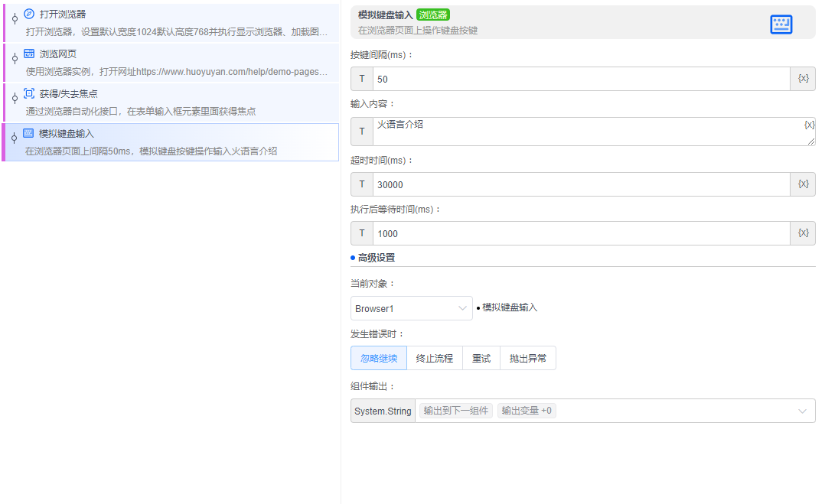The height and width of the screenshot is (504, 825).
Task: Click the 获得/失去焦点 step's focus icon
Action: (x=29, y=93)
